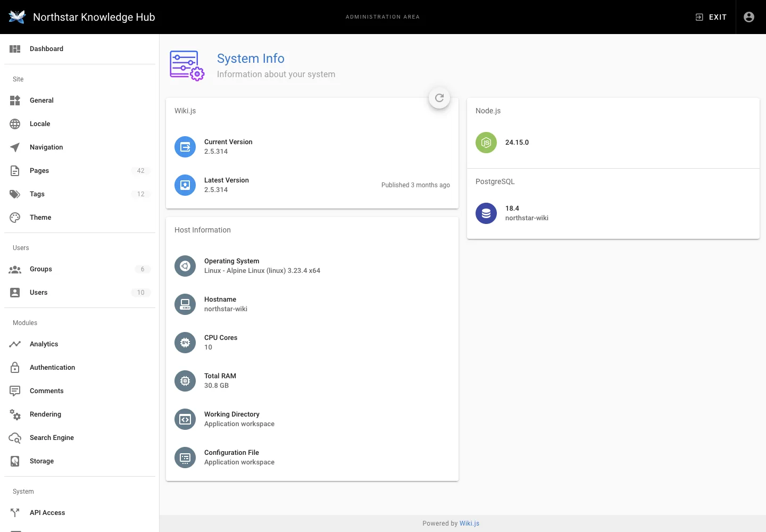Viewport: 766px width, 532px height.
Task: Open the Users section in sidebar
Action: (80, 293)
